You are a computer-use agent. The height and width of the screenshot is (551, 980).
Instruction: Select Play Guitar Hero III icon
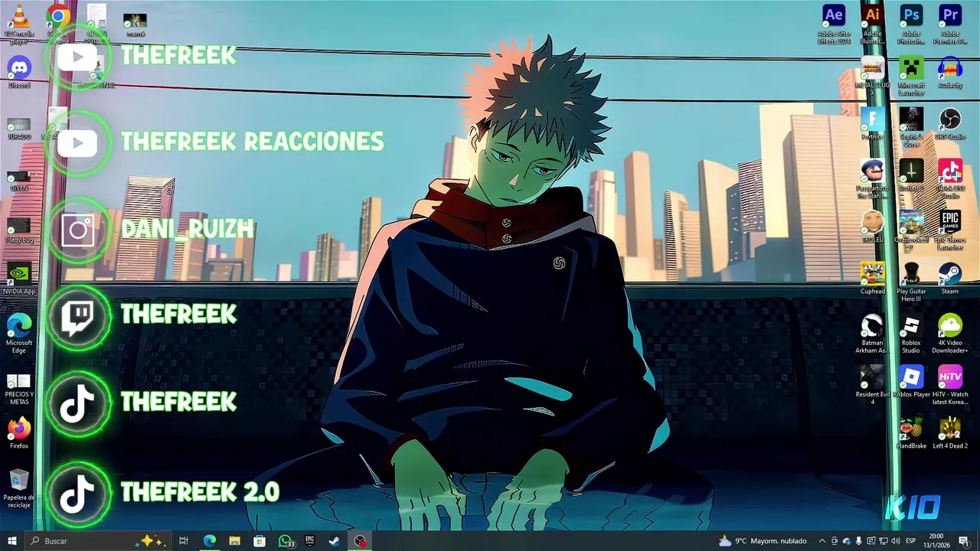pyautogui.click(x=911, y=282)
